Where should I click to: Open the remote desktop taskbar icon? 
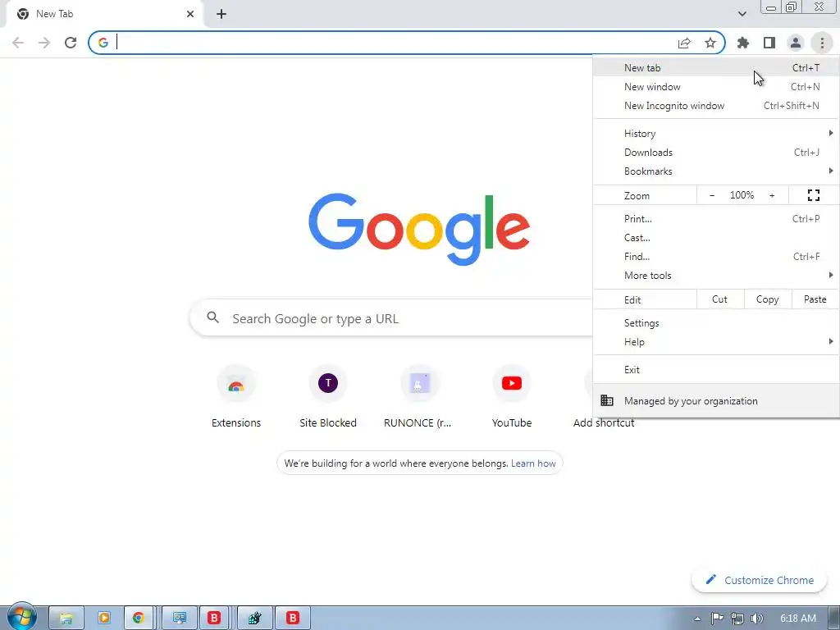click(x=179, y=619)
